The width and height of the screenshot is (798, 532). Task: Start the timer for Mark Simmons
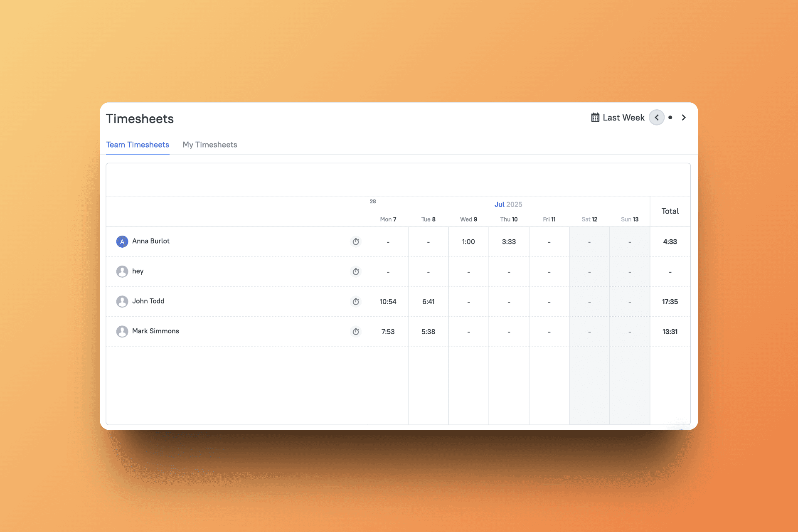click(356, 331)
